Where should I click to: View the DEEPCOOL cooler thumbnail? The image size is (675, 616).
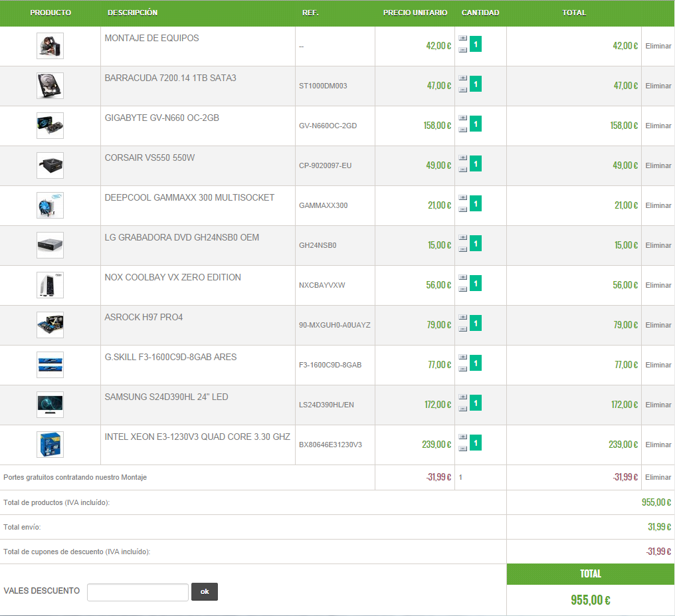pyautogui.click(x=50, y=206)
